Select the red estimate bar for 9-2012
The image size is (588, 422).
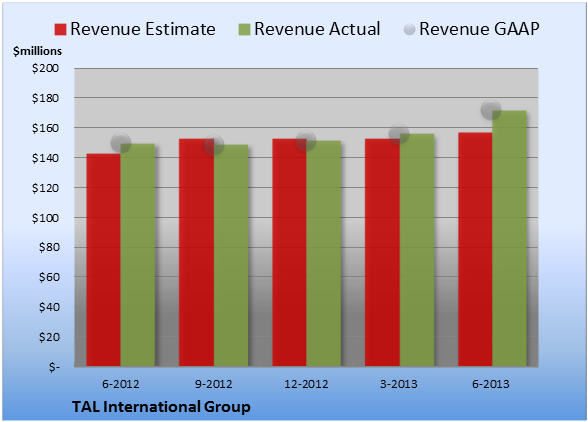click(x=196, y=252)
